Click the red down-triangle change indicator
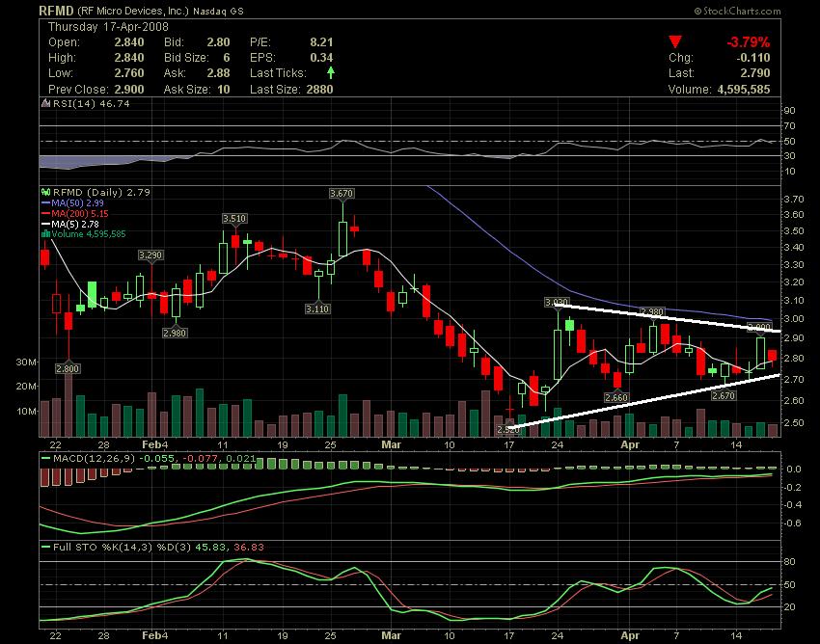Screen dimensions: 820x644 point(675,41)
